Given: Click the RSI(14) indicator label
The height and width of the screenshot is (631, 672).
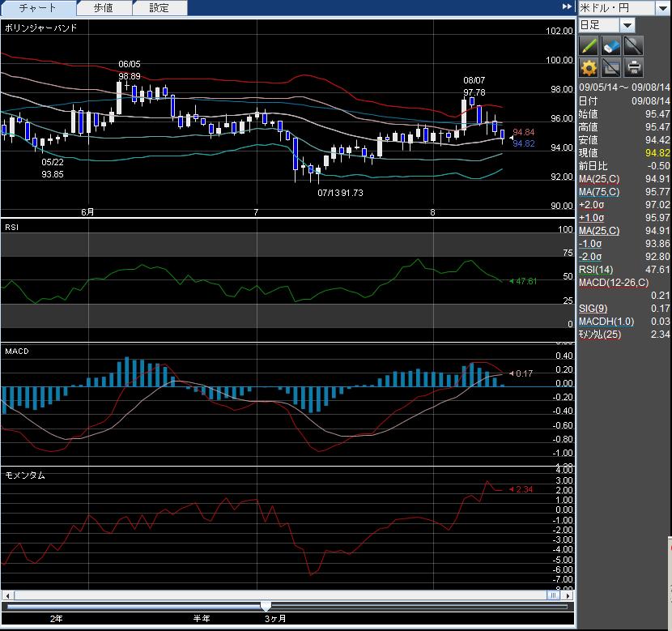Looking at the screenshot, I should pos(595,270).
